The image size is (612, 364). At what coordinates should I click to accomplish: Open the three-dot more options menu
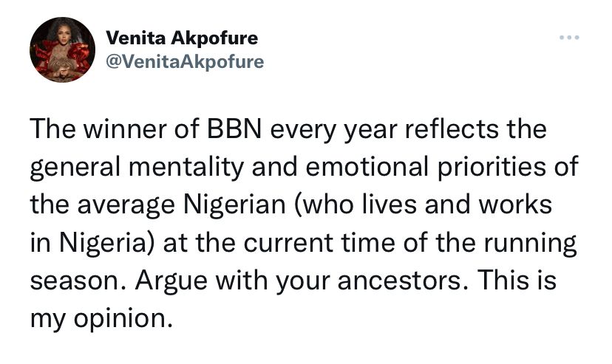pyautogui.click(x=569, y=38)
